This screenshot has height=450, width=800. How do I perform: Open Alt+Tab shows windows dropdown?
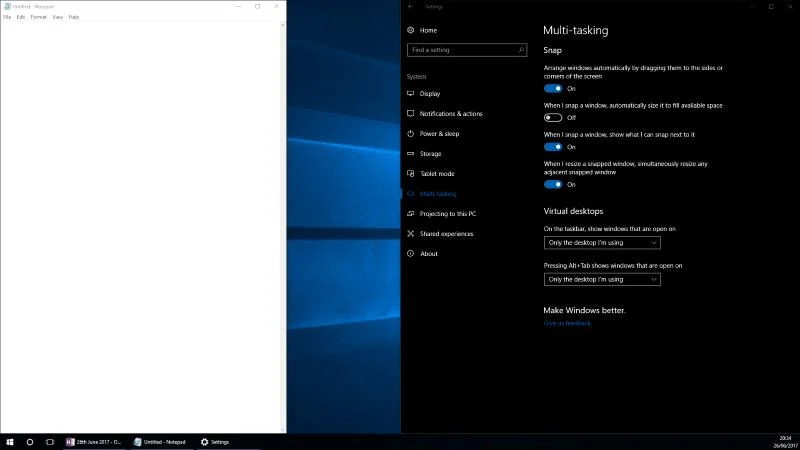tap(602, 280)
